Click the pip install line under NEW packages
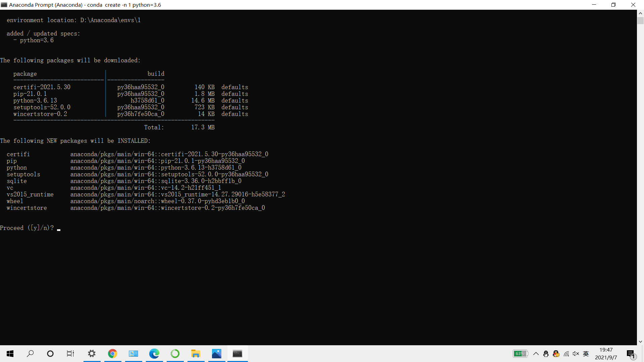 (126, 161)
